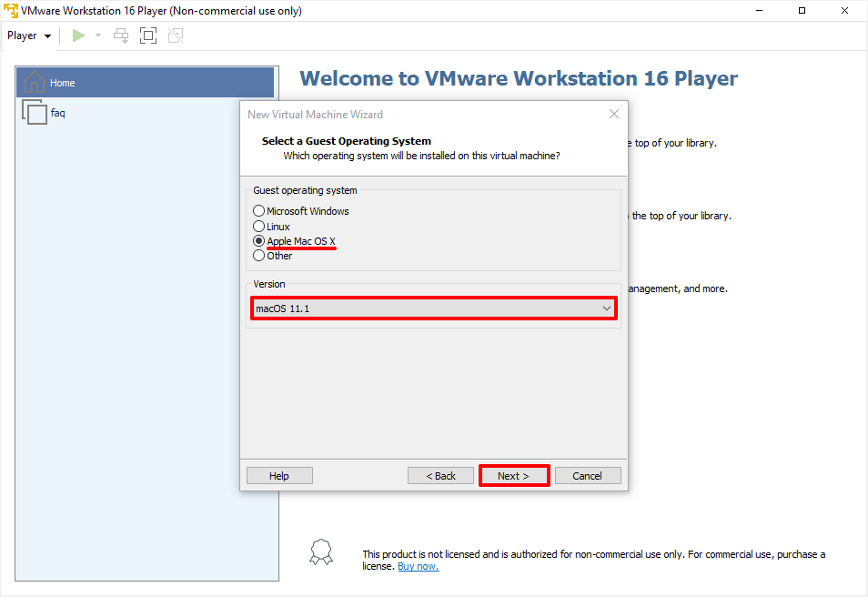Open the Buy now link
The image size is (868, 597).
coord(418,566)
